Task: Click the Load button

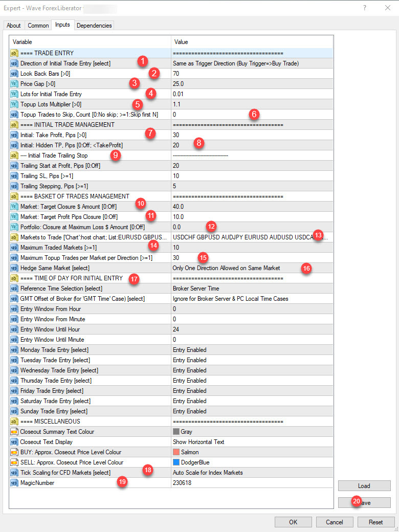Action: click(x=364, y=486)
